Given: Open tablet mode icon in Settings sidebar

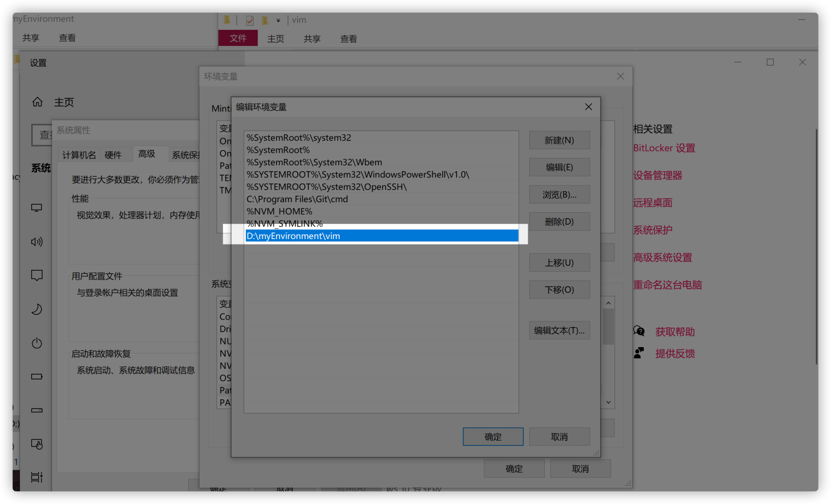Looking at the screenshot, I should [36, 444].
